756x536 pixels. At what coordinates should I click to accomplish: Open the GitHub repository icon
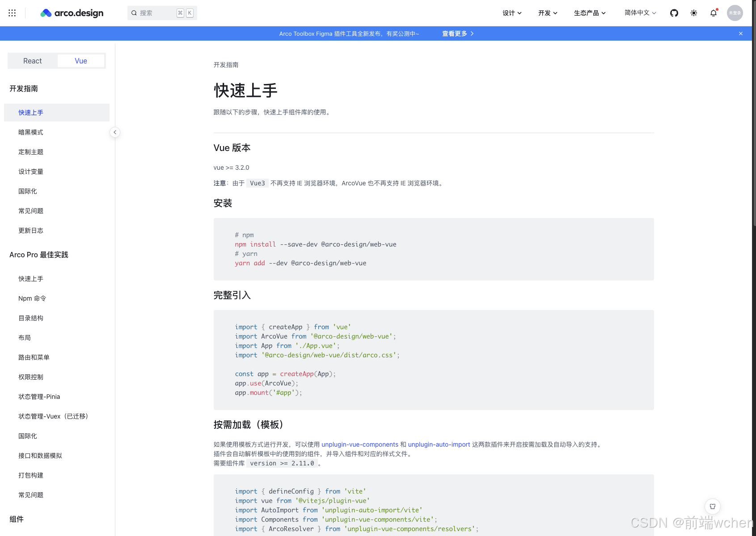point(674,13)
